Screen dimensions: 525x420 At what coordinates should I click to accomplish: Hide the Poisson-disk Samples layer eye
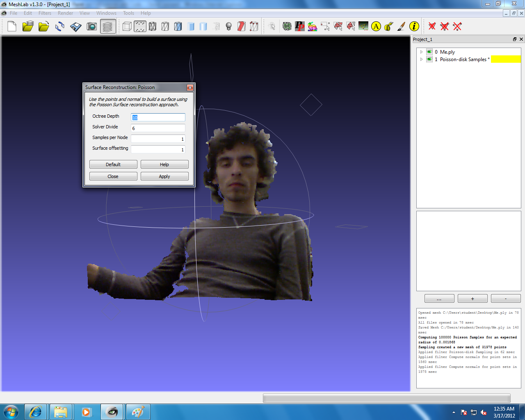point(429,59)
